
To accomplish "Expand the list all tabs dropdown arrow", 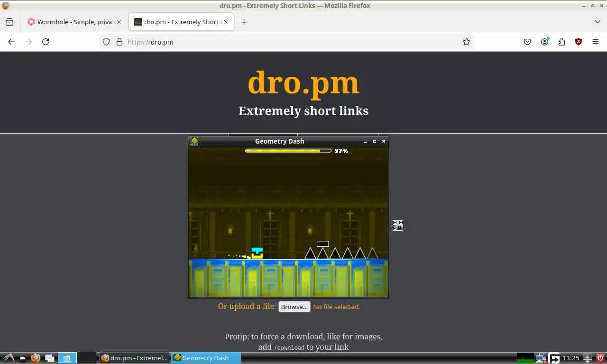I will tap(597, 22).
